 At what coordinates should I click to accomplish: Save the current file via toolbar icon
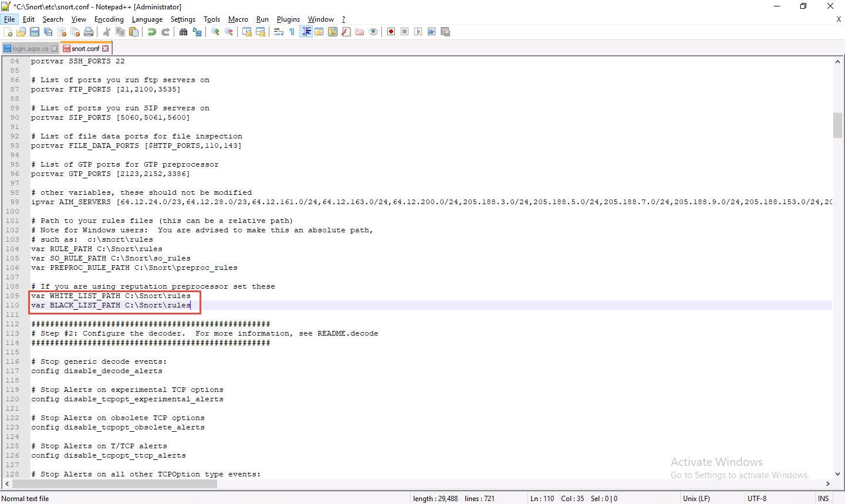(35, 32)
